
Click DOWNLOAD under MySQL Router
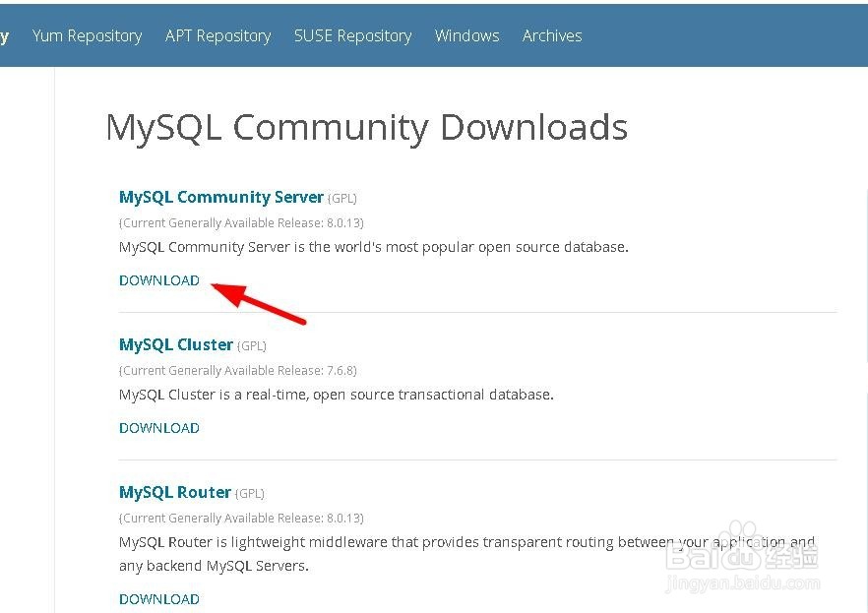click(159, 599)
